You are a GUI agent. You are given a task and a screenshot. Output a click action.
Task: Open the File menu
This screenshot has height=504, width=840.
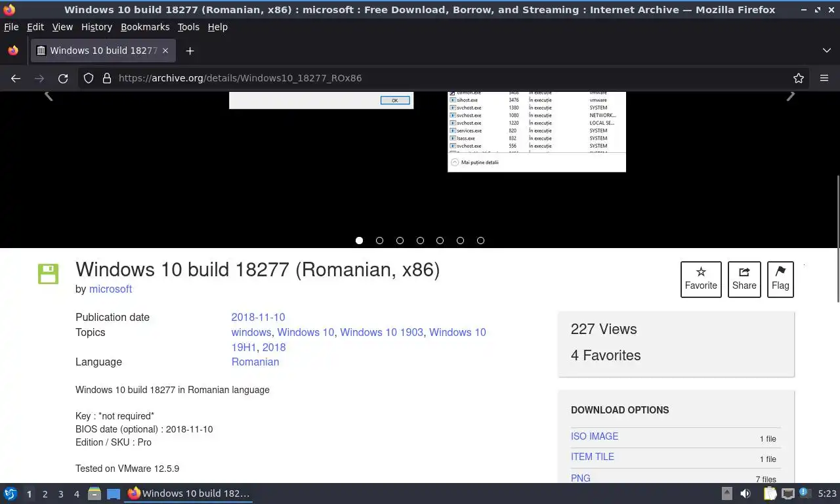point(11,27)
